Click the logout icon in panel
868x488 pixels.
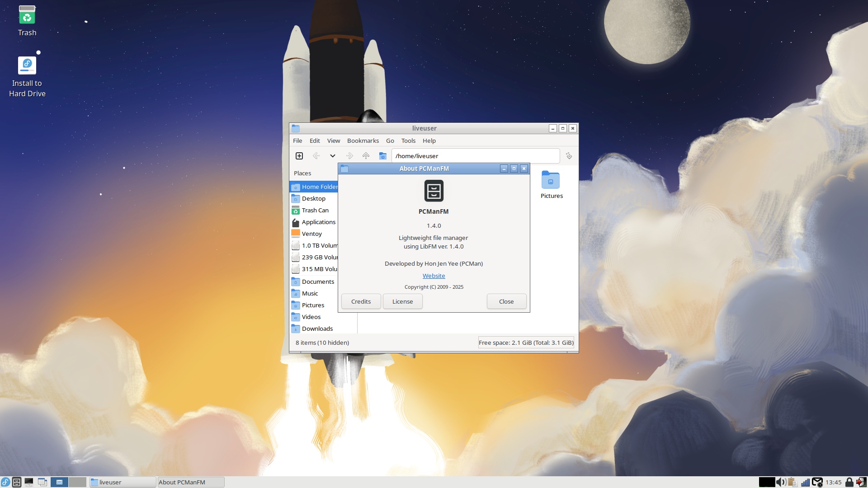[x=861, y=482]
